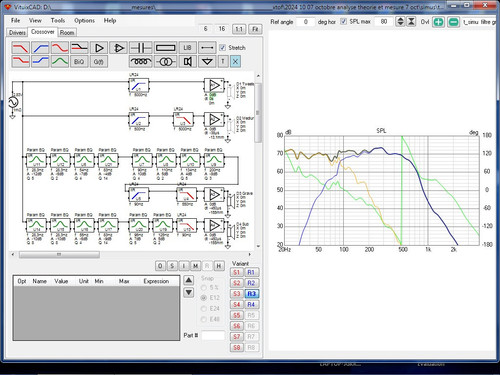Click the M button above parameter table
The image size is (500, 375).
tap(195, 266)
